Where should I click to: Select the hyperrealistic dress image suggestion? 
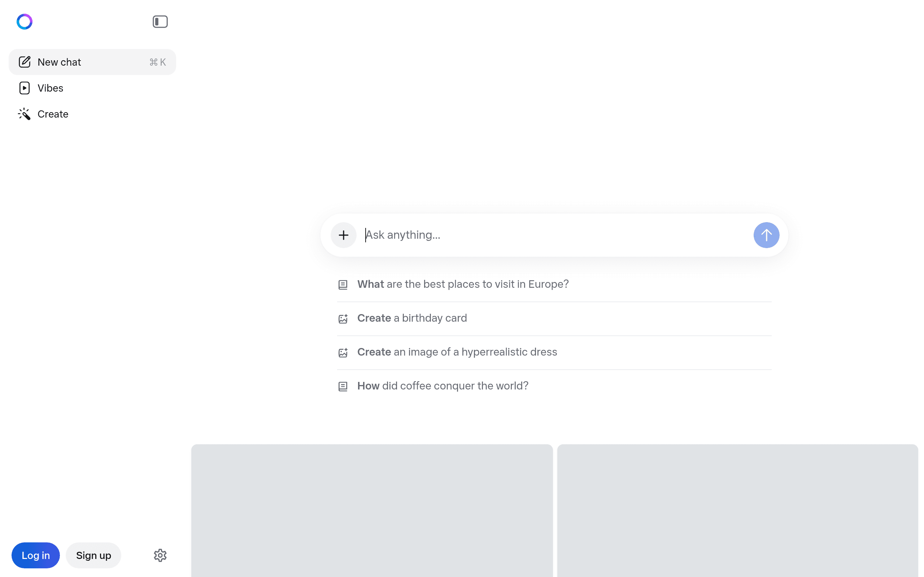(x=457, y=352)
